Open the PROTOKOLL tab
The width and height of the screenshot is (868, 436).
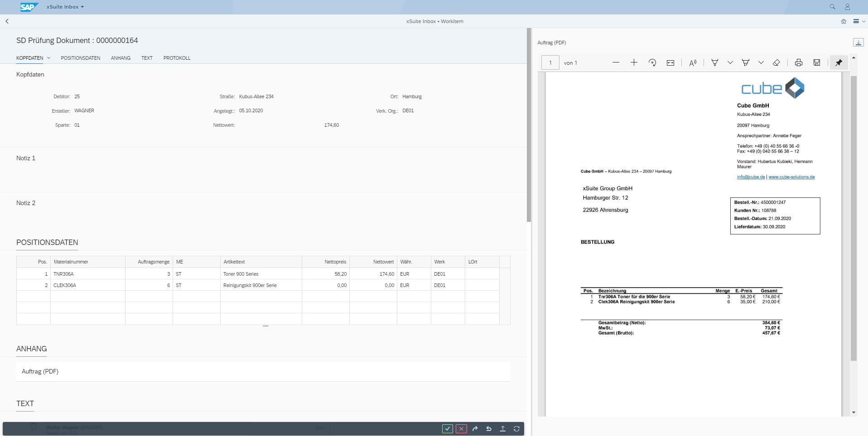point(177,58)
